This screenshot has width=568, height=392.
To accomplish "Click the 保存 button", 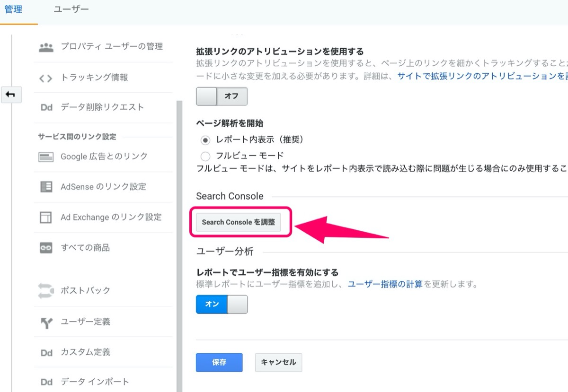I will pyautogui.click(x=219, y=363).
